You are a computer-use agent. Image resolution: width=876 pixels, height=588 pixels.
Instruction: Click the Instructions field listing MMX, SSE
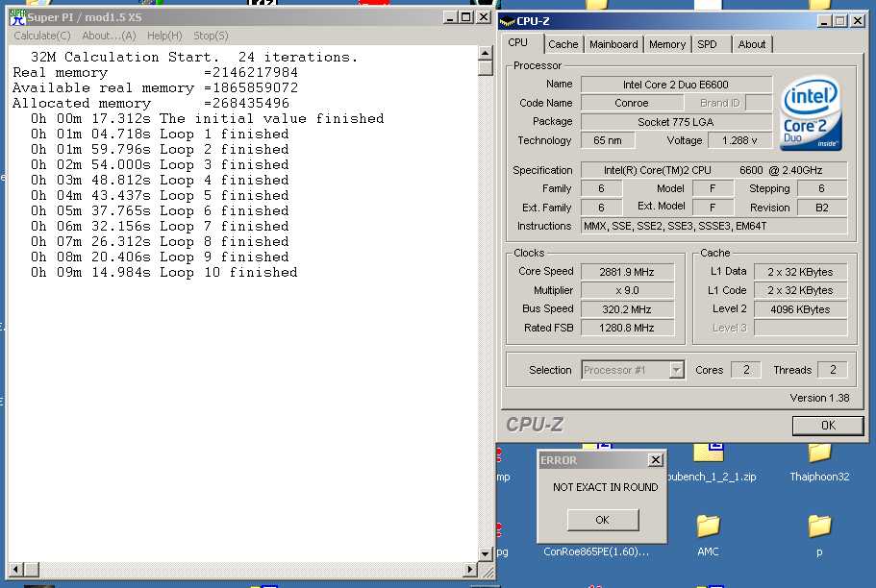[713, 226]
